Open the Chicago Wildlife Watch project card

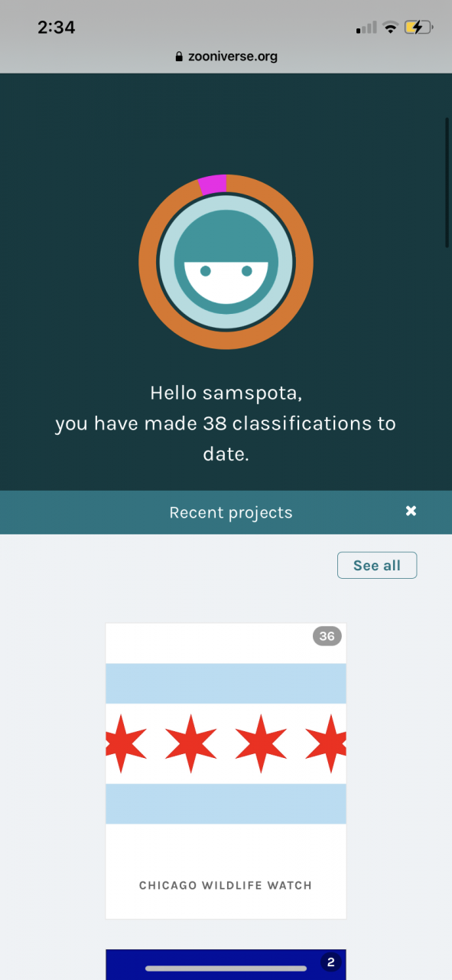click(x=226, y=770)
